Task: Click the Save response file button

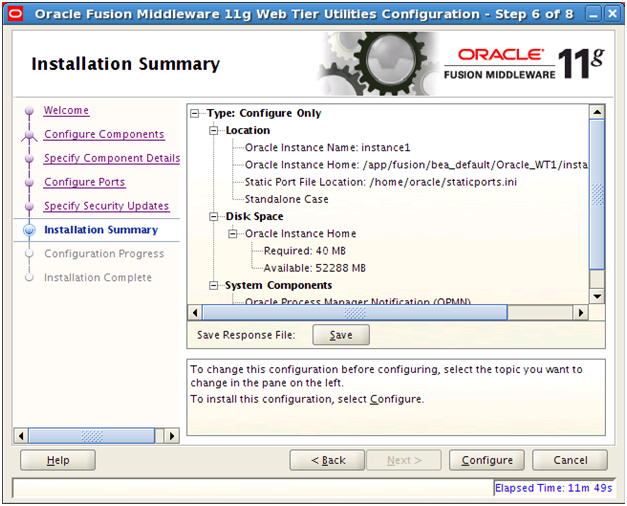Action: click(x=341, y=335)
